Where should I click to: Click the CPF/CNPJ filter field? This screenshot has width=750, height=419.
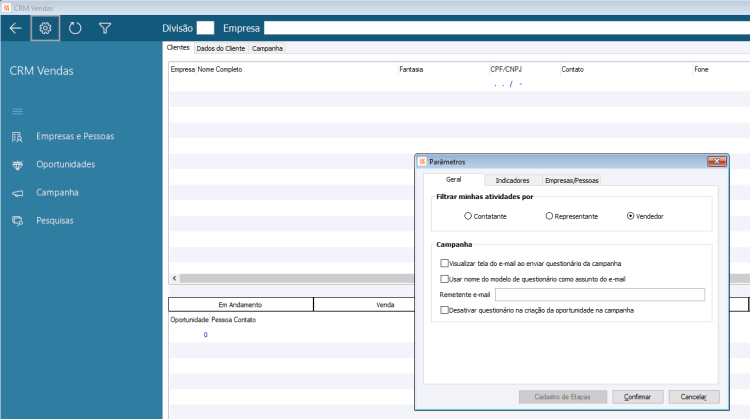click(524, 84)
